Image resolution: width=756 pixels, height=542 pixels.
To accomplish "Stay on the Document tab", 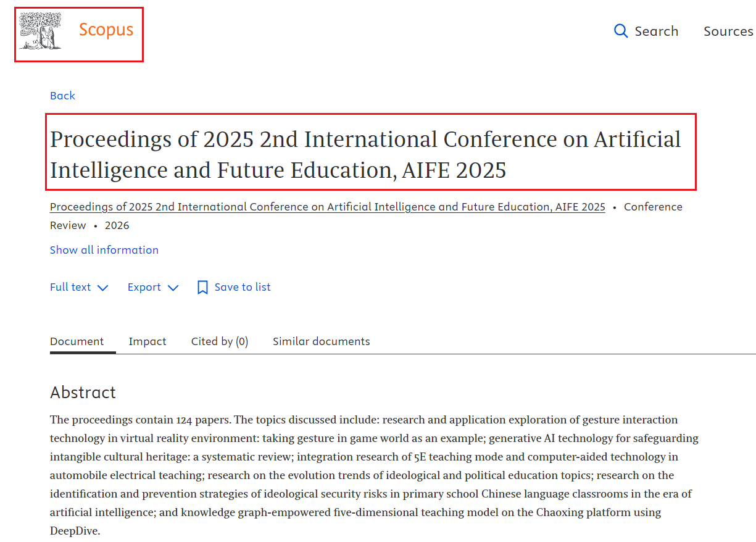I will (x=77, y=341).
